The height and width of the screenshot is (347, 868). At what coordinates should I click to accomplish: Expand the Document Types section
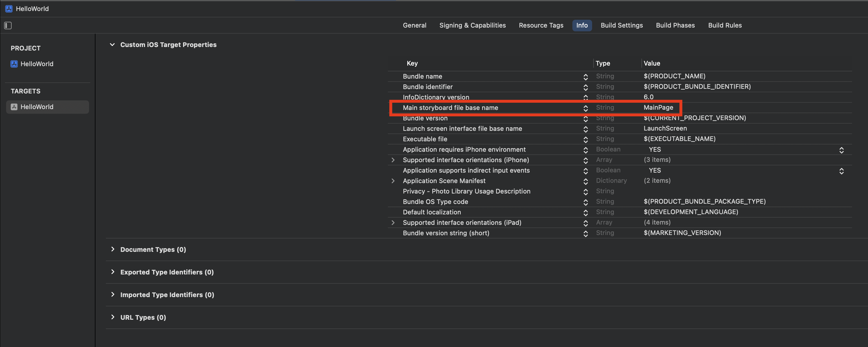coord(113,249)
